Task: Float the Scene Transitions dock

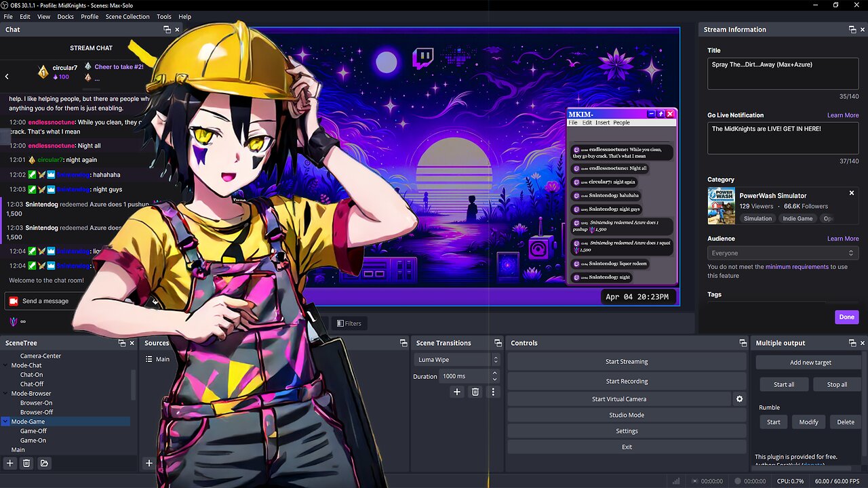Action: [x=498, y=343]
